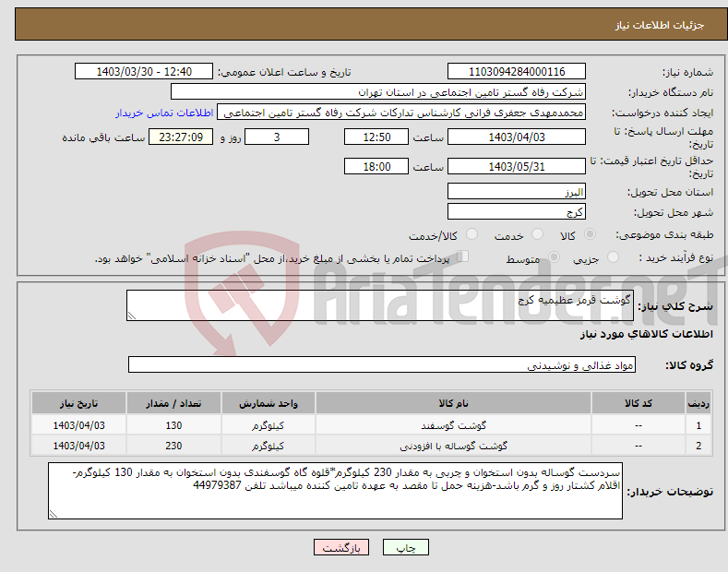Select the متوسط purchase type radio
728x572 pixels.
click(x=554, y=256)
